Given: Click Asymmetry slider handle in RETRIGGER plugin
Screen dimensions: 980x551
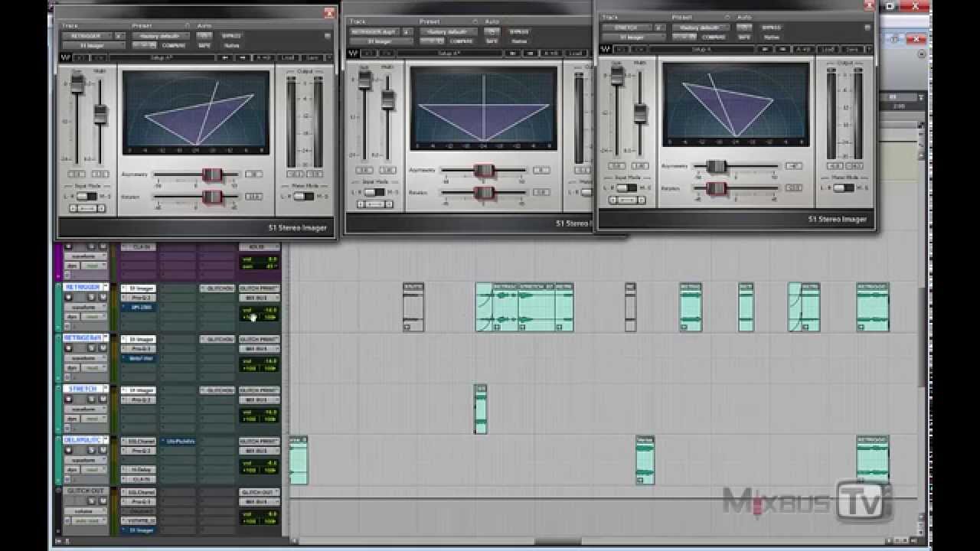Looking at the screenshot, I should pos(212,175).
